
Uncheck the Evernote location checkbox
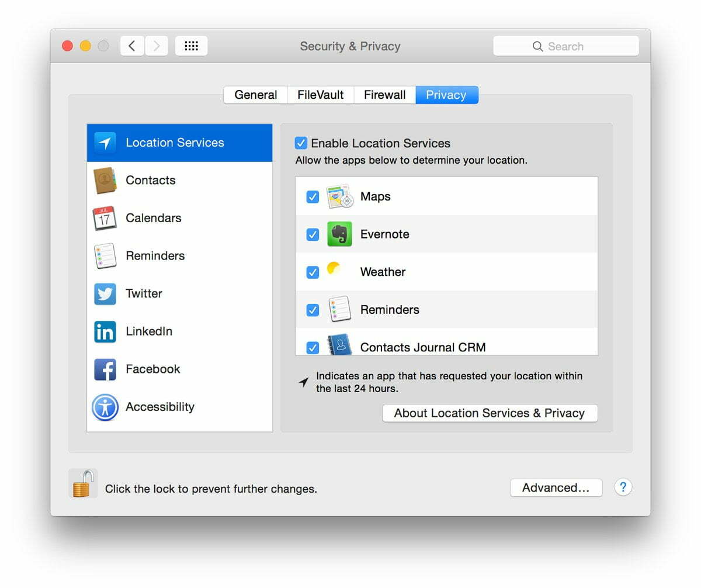pos(313,234)
